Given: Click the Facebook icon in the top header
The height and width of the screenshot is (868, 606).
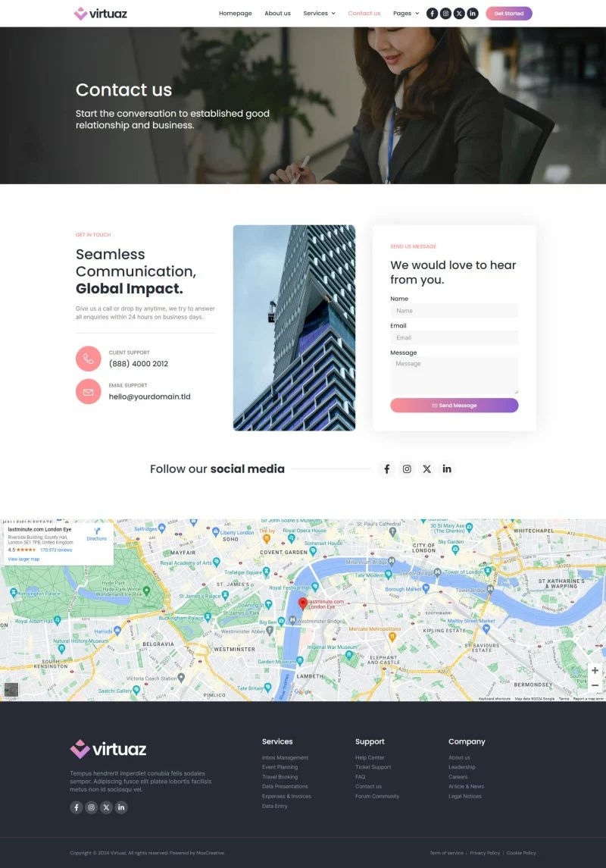Looking at the screenshot, I should [433, 13].
